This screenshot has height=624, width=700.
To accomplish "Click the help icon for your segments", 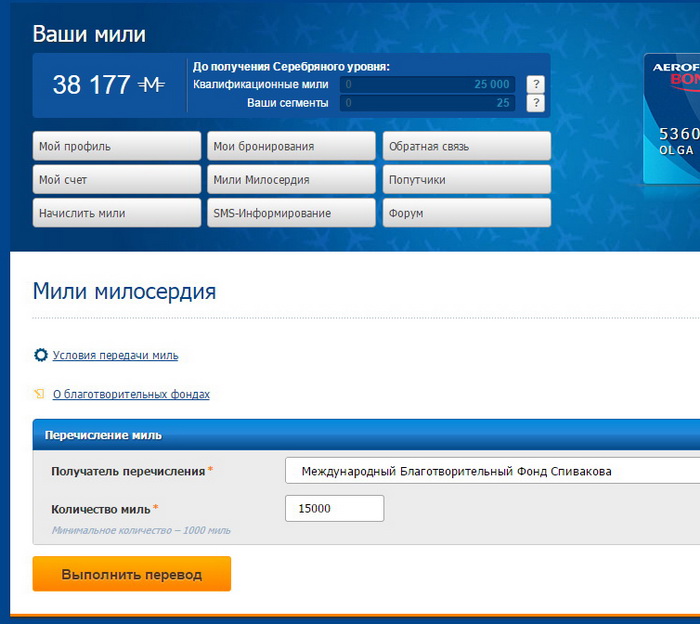I will (536, 103).
